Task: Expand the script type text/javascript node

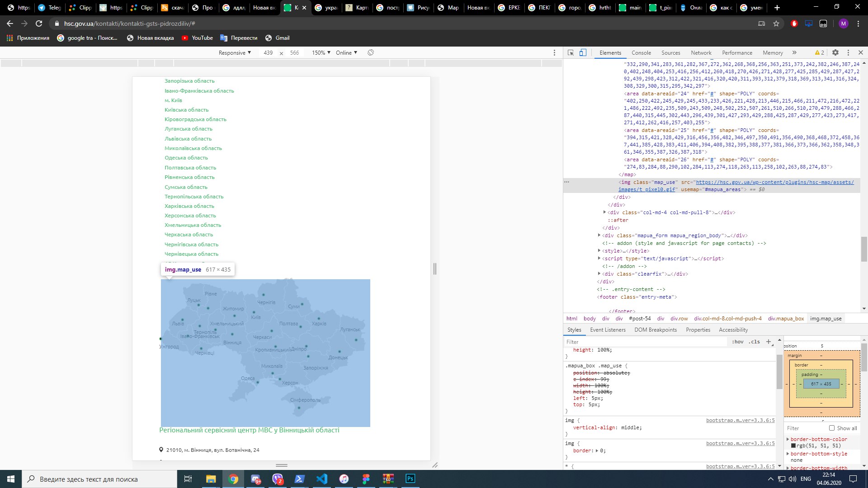Action: point(599,258)
